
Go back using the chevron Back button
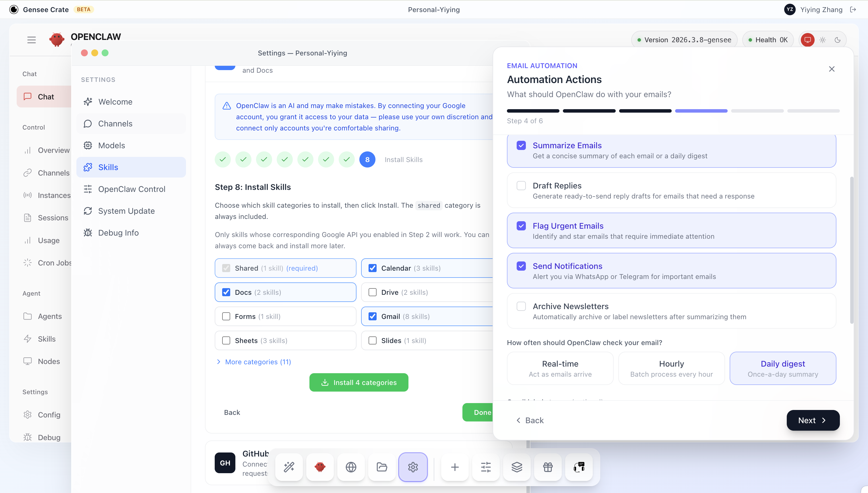(x=530, y=420)
